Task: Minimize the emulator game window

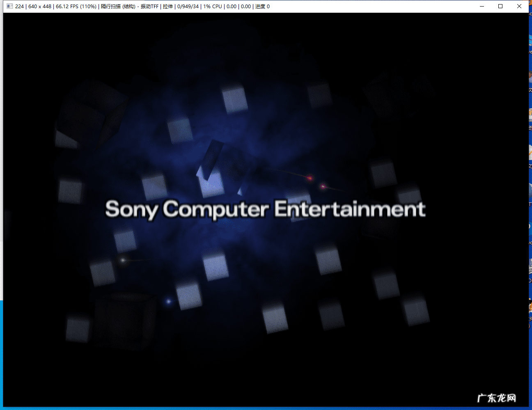Action: pos(482,6)
